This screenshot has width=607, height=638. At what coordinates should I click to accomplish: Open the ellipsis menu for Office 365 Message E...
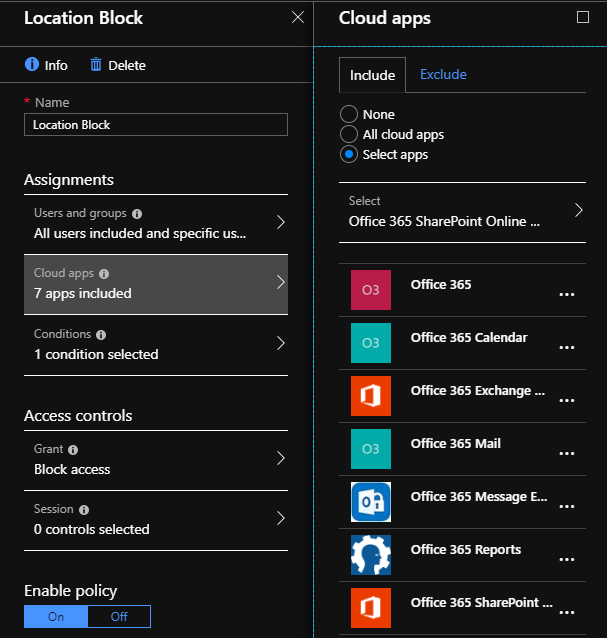[567, 506]
